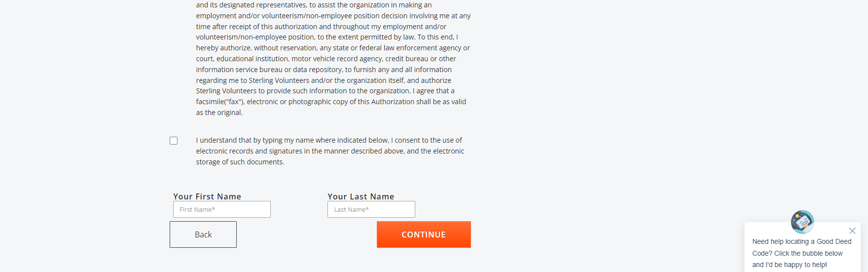868x272 pixels.
Task: Click the "Your Last Name" label
Action: point(361,196)
